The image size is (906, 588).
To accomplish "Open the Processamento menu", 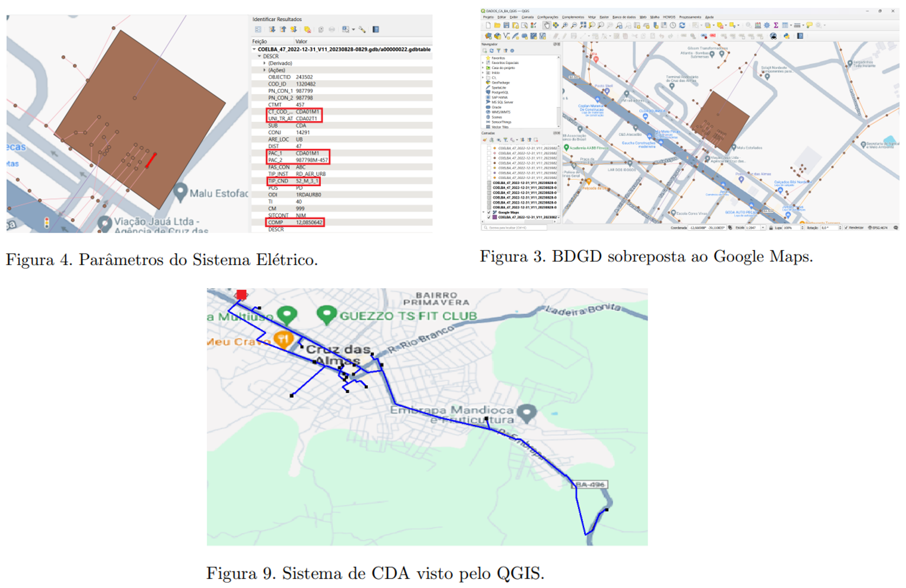I will click(690, 17).
